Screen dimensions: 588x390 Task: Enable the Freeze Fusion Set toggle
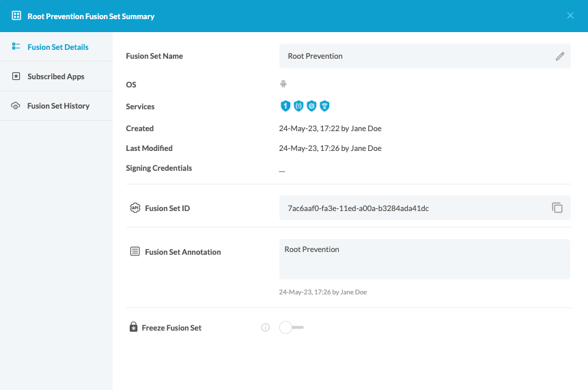tap(292, 328)
